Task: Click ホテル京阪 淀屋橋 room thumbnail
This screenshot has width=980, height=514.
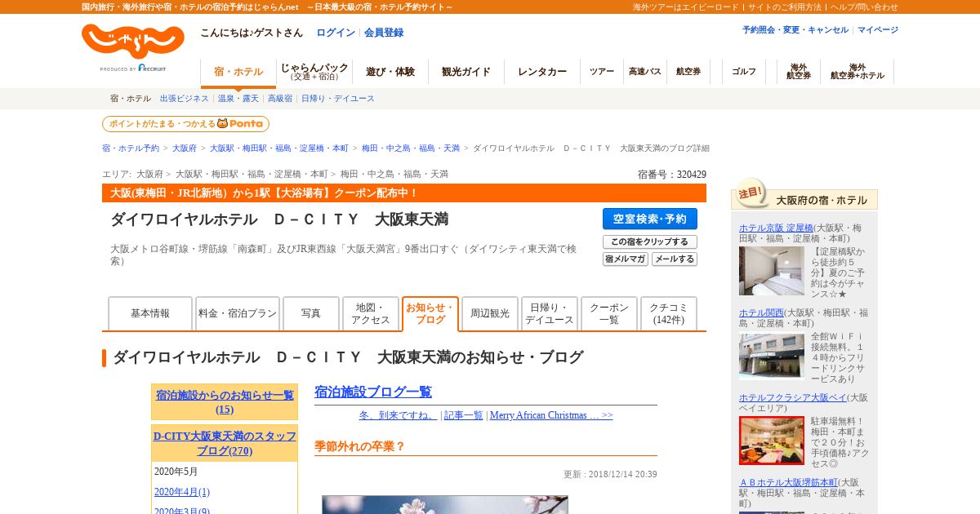Action: [772, 271]
